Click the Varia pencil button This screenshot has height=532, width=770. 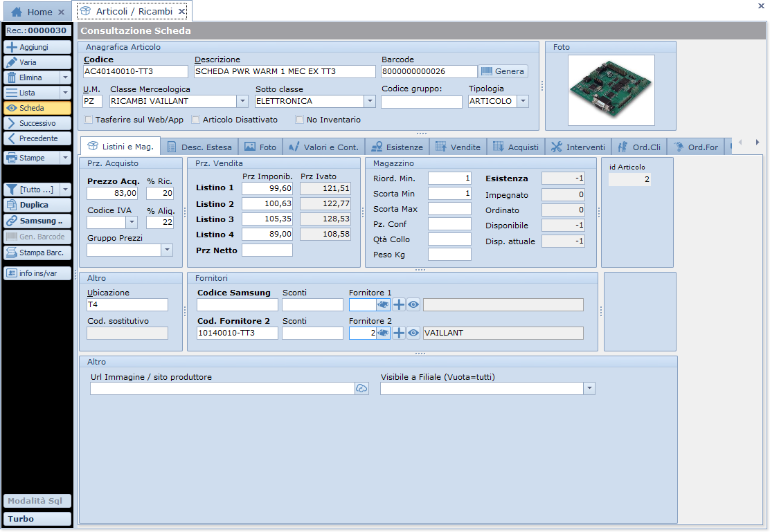pos(37,62)
